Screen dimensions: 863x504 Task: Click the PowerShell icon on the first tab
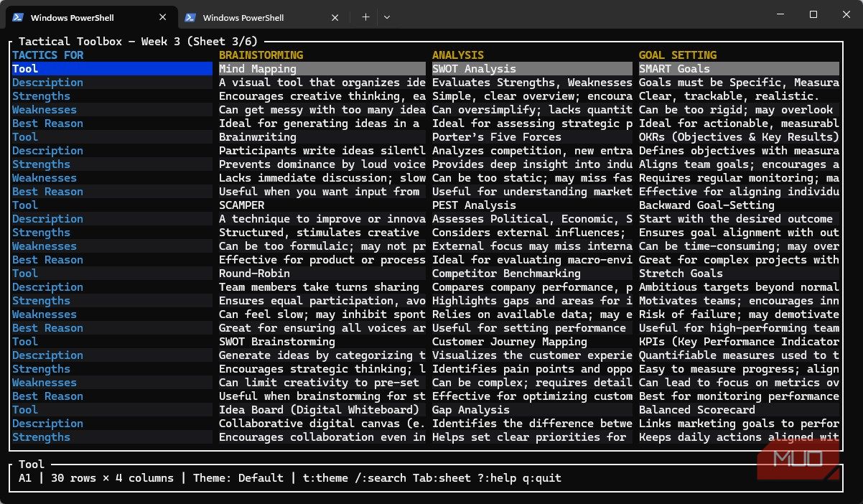pyautogui.click(x=18, y=17)
